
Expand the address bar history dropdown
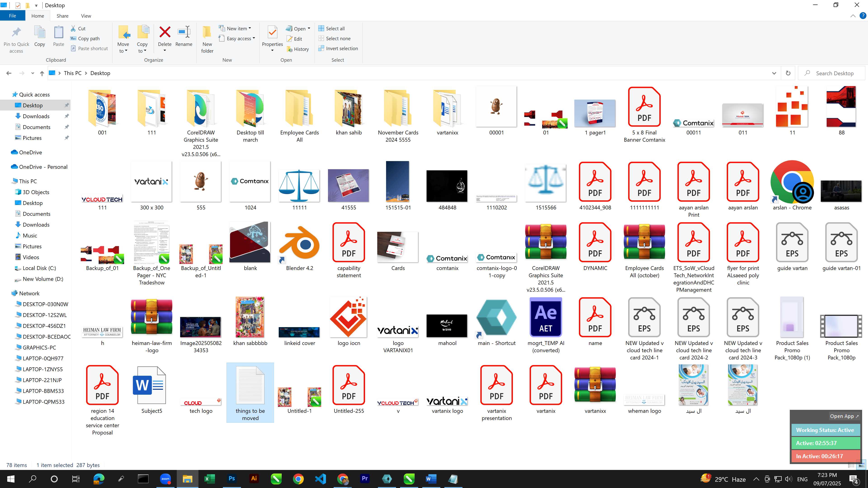click(x=774, y=73)
